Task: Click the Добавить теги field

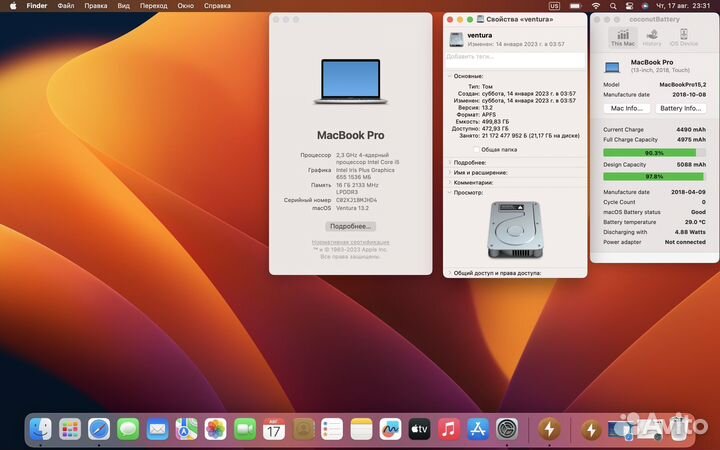Action: point(515,60)
